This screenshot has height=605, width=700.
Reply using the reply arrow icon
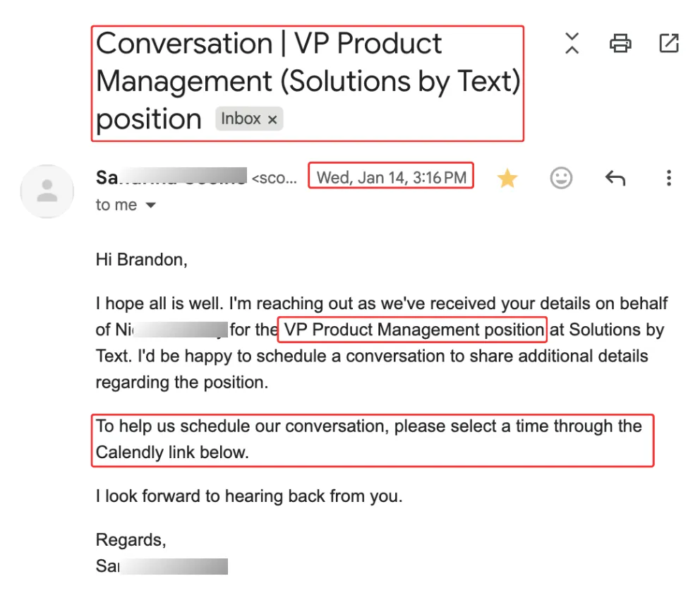pyautogui.click(x=615, y=179)
